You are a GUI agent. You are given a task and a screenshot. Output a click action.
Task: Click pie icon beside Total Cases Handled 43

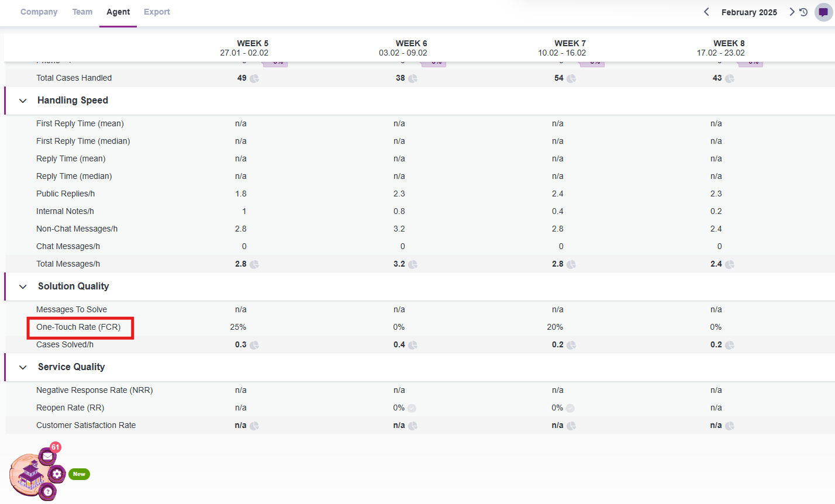click(730, 78)
